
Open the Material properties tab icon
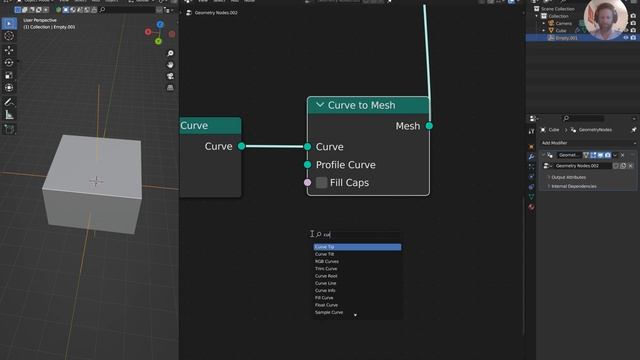531,207
